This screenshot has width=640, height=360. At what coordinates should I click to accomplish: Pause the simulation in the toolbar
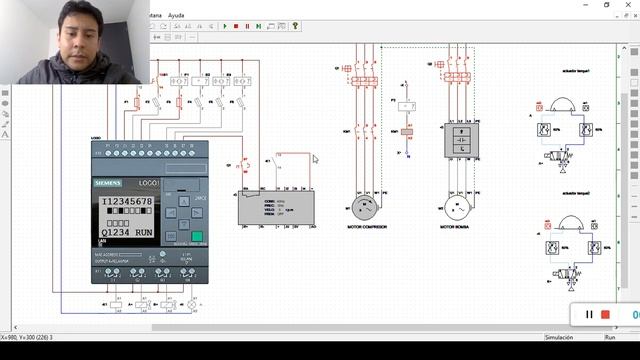click(x=247, y=26)
